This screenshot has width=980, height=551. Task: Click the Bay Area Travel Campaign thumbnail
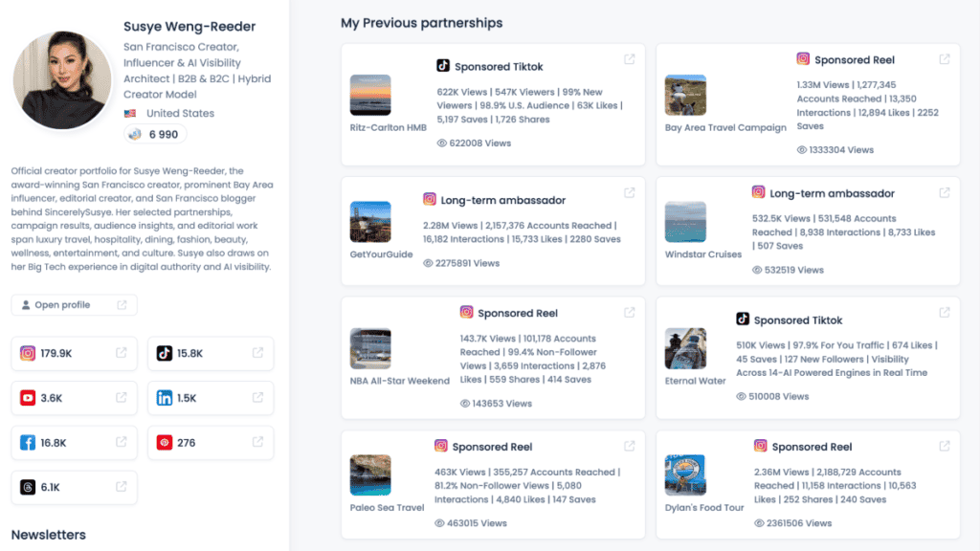pyautogui.click(x=685, y=95)
